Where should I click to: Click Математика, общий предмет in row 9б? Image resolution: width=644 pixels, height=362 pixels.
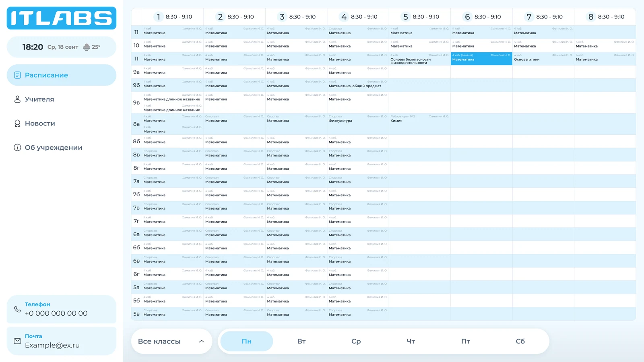tap(358, 85)
